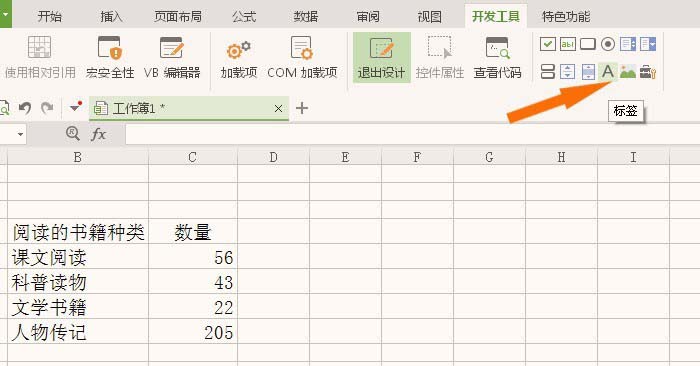Select the cell with value 43
This screenshot has height=366, width=700.
coord(192,282)
